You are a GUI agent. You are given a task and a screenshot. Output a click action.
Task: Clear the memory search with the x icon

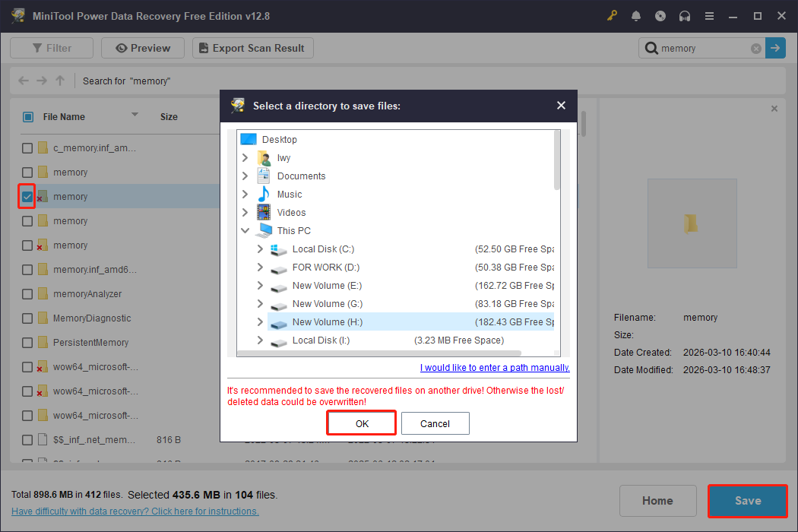pyautogui.click(x=755, y=48)
